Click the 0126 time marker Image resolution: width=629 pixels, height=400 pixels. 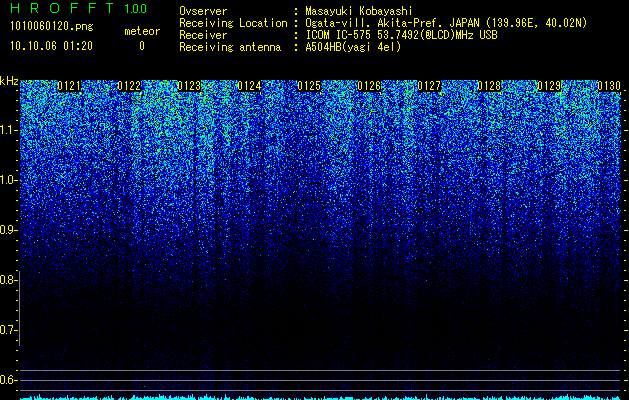[x=369, y=86]
